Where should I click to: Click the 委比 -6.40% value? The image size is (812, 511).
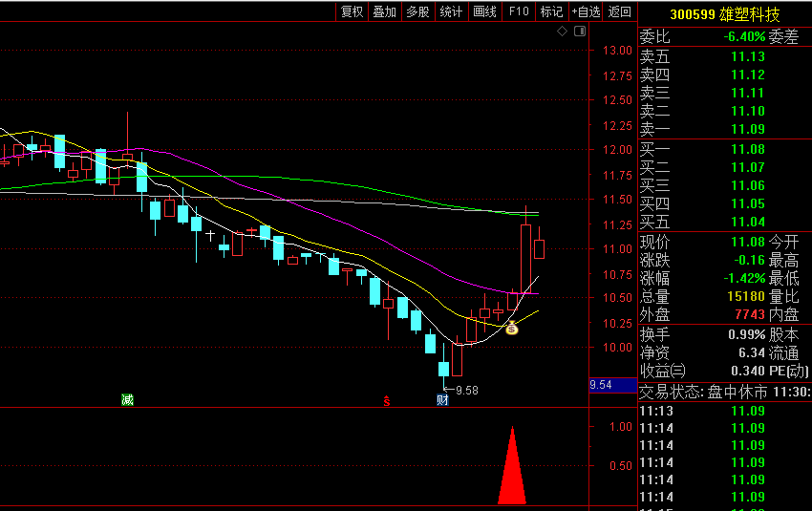point(744,36)
